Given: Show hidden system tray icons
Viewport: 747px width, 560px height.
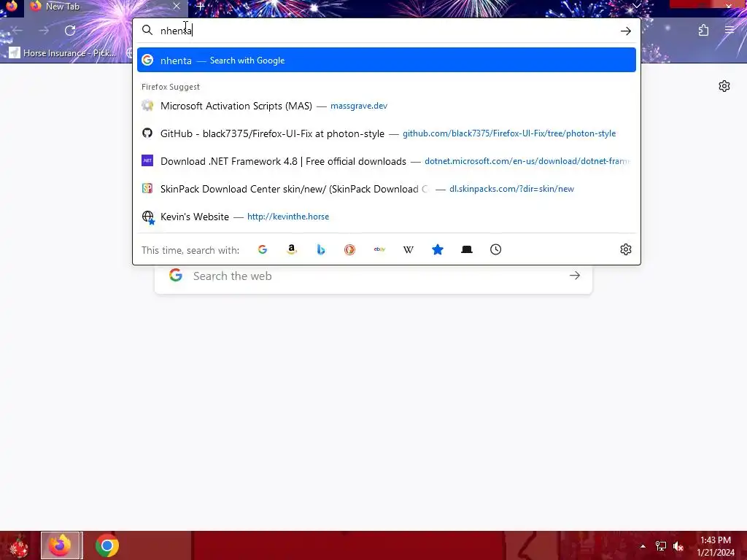Looking at the screenshot, I should pos(643,546).
